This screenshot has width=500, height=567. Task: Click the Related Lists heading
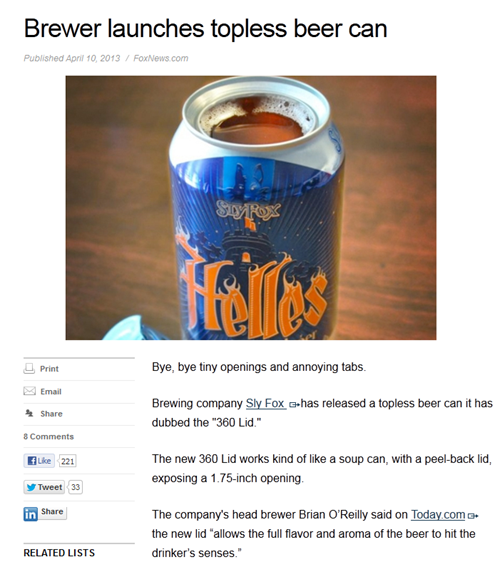(59, 553)
